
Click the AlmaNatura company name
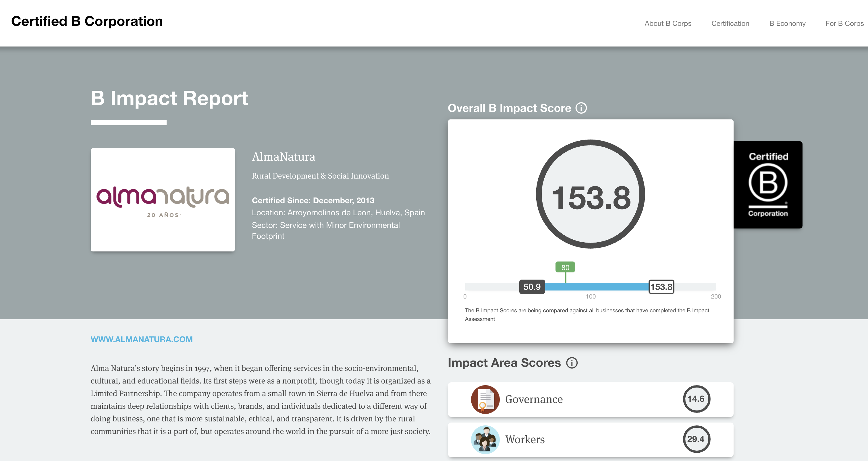coord(283,157)
